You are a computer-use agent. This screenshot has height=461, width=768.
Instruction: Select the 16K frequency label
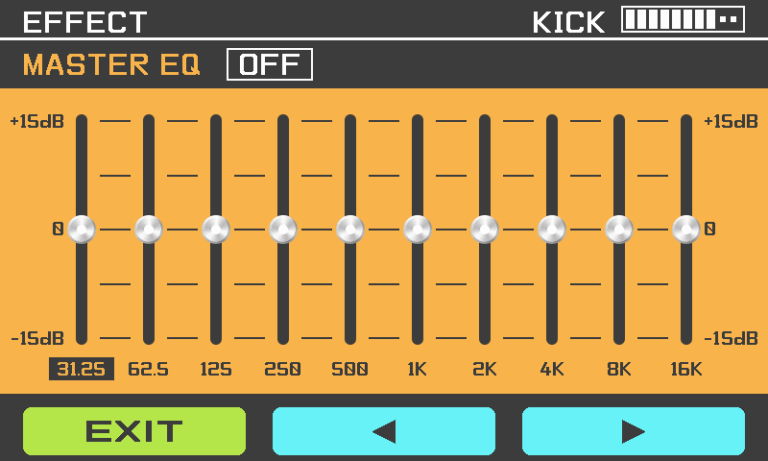click(x=686, y=369)
